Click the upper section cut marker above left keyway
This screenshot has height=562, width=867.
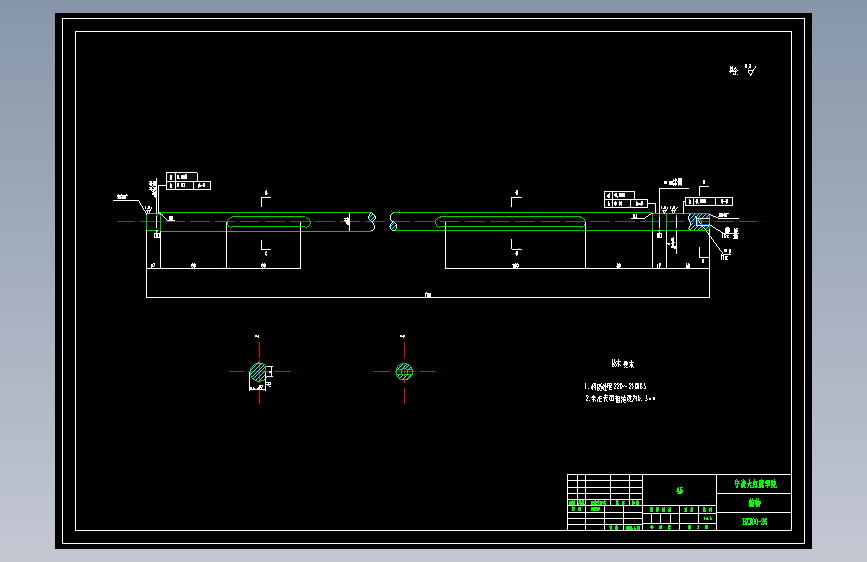tap(265, 198)
